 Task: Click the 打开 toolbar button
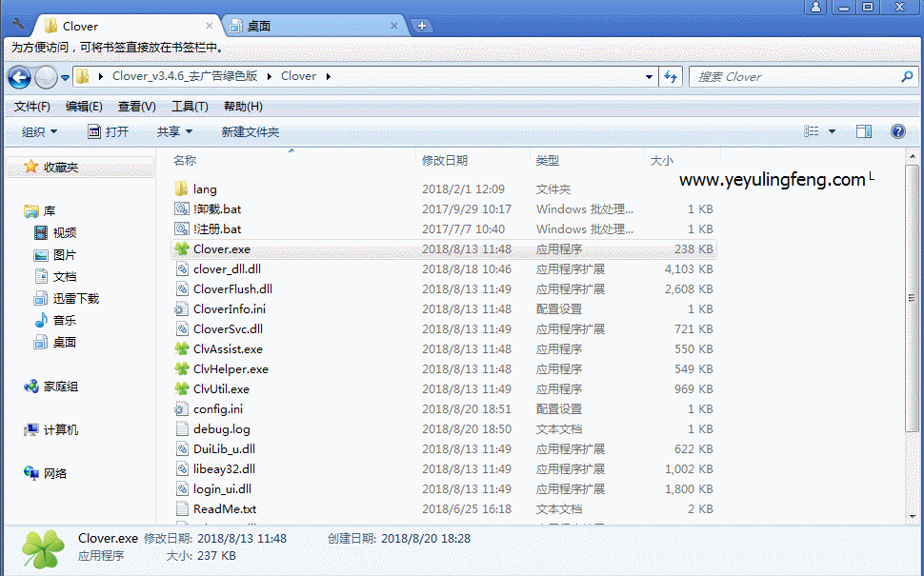[x=108, y=131]
